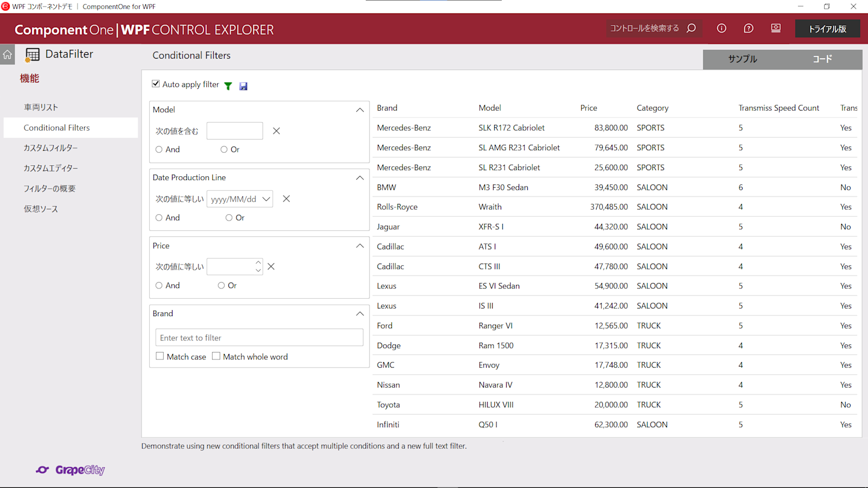Collapse the Price filter section
Image resolution: width=868 pixels, height=488 pixels.
pos(360,246)
